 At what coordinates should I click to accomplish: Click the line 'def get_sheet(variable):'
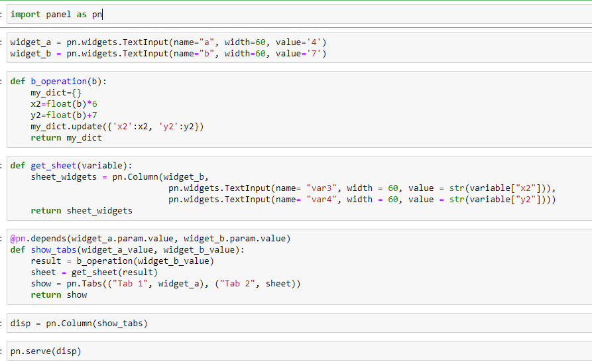[71, 166]
